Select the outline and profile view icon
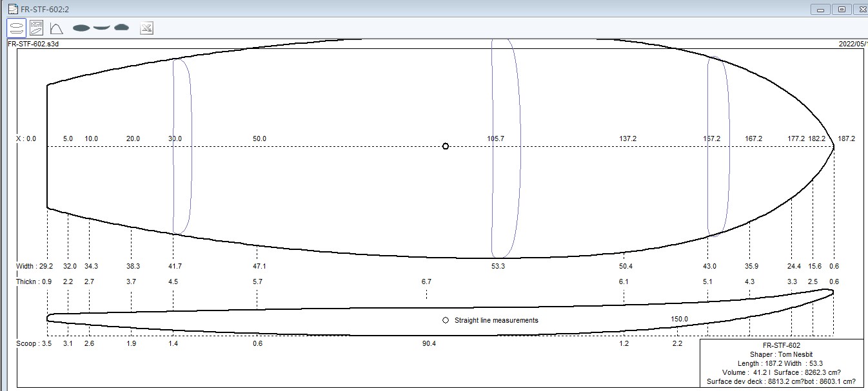 click(17, 28)
